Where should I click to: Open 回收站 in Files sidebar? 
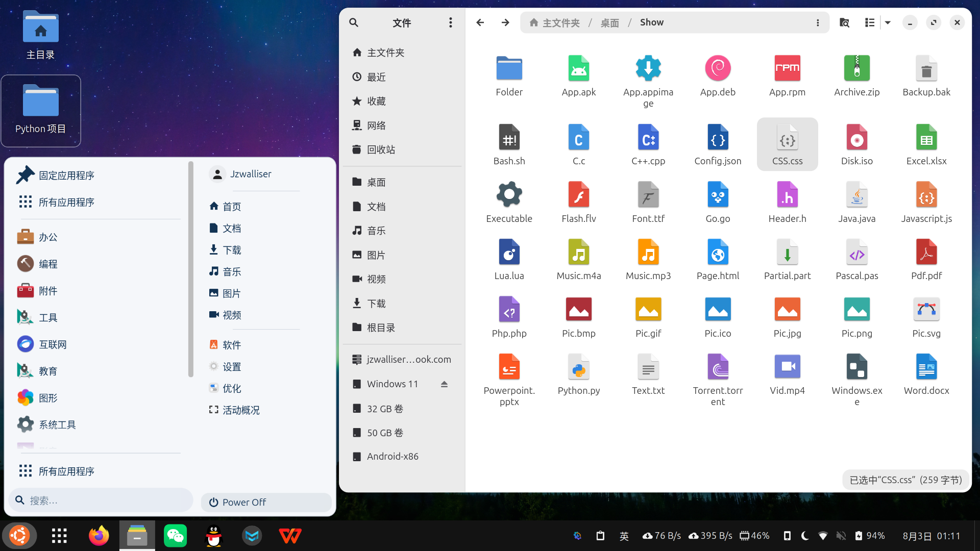(x=402, y=149)
